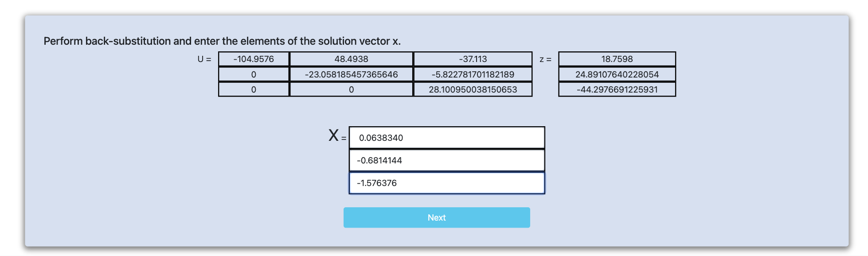
Task: Click the U matrix cell -37.113
Action: [473, 59]
